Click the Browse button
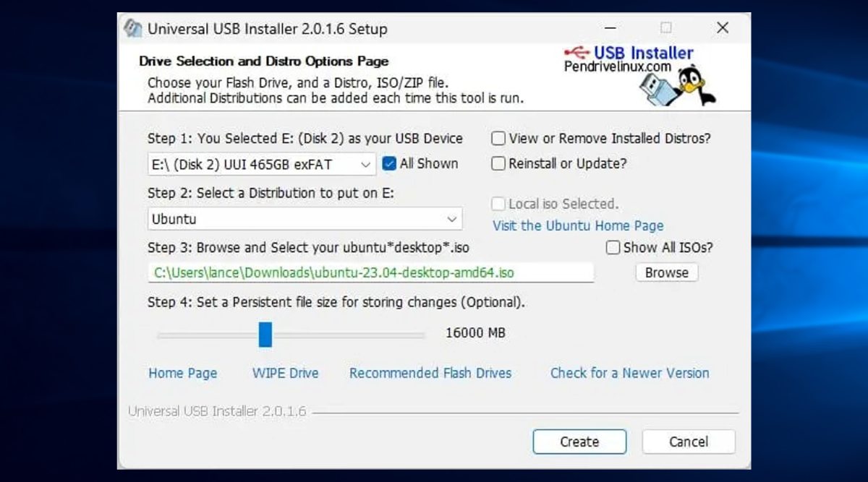Screen dimensions: 868x482 point(667,272)
